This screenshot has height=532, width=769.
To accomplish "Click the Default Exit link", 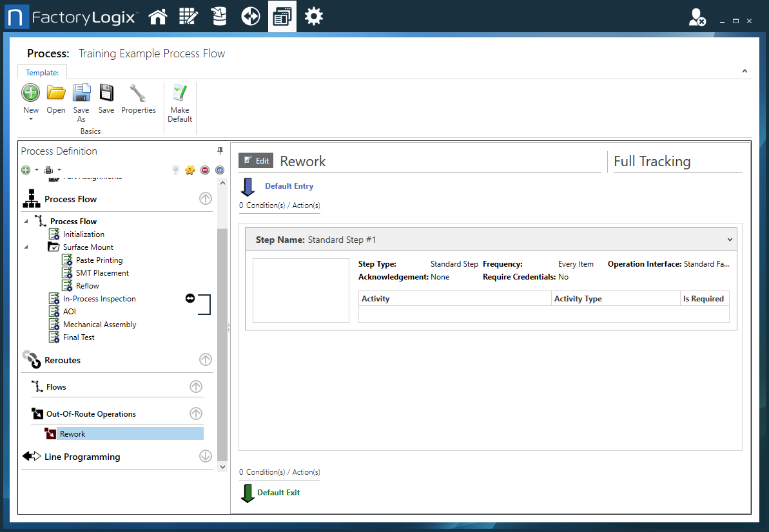I will [278, 493].
